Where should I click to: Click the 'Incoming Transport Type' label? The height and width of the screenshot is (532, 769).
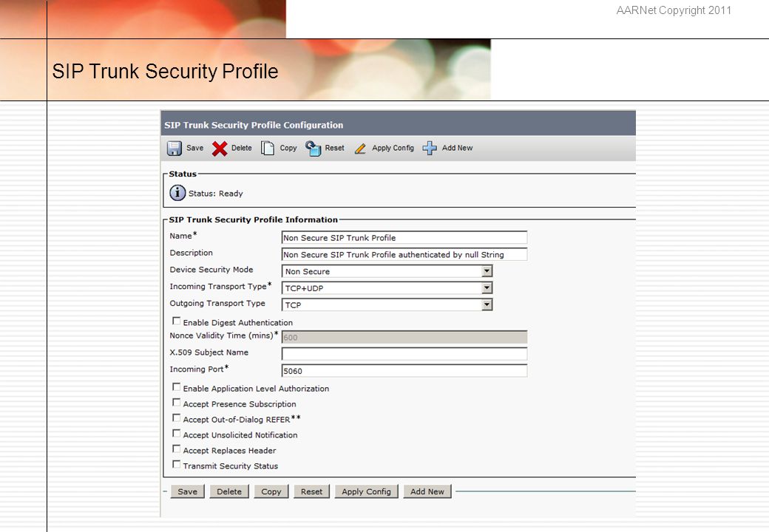(218, 286)
